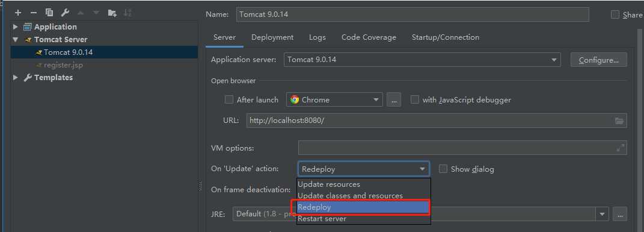Image resolution: width=644 pixels, height=232 pixels.
Task: Sort configurations using sort icon
Action: [127, 13]
